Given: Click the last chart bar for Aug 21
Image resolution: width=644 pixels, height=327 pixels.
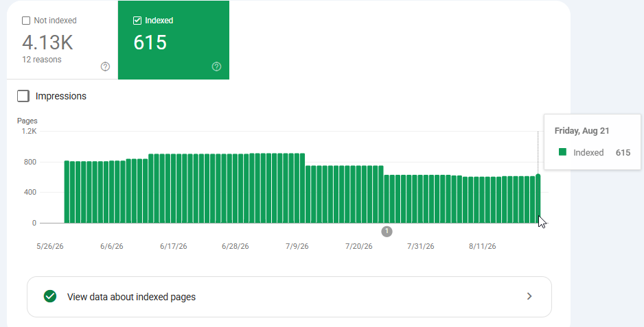Looking at the screenshot, I should click(x=538, y=199).
